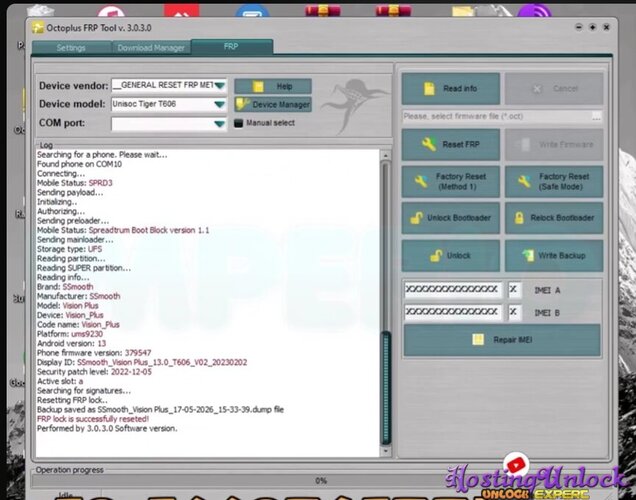Viewport: 636px width, 500px height.
Task: Click the Help button's yellow icon
Action: [258, 86]
